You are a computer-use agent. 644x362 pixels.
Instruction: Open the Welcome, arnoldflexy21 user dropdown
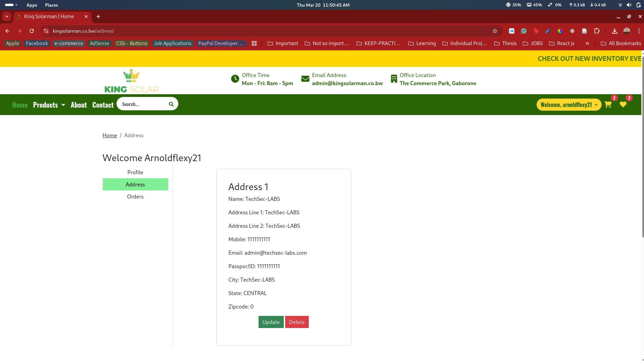click(569, 105)
